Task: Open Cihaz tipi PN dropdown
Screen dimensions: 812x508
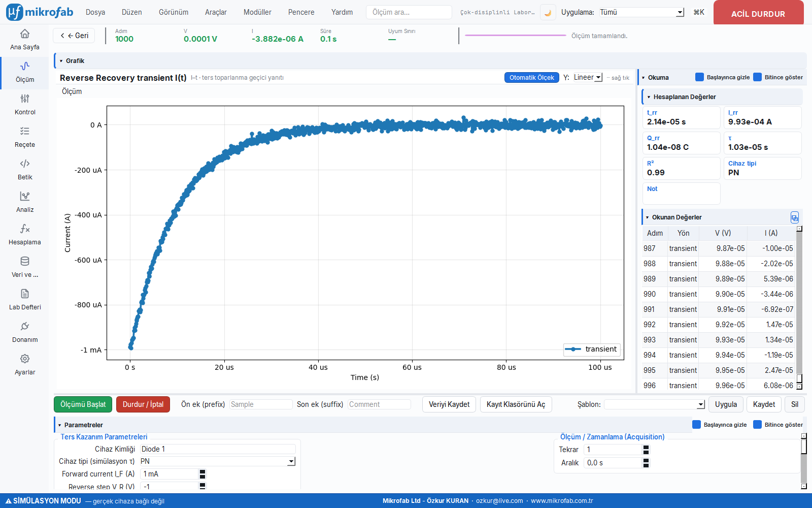Action: (x=218, y=461)
